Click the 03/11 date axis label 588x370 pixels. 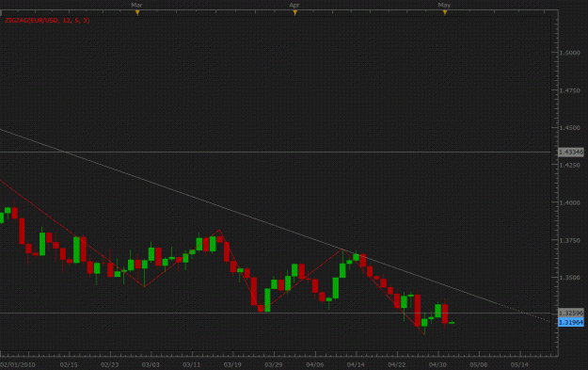(x=191, y=364)
